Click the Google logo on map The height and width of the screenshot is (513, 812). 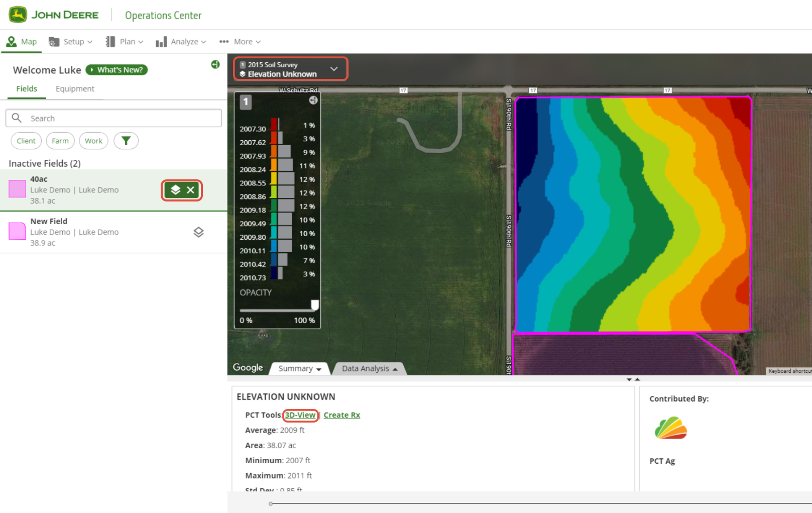(x=248, y=367)
